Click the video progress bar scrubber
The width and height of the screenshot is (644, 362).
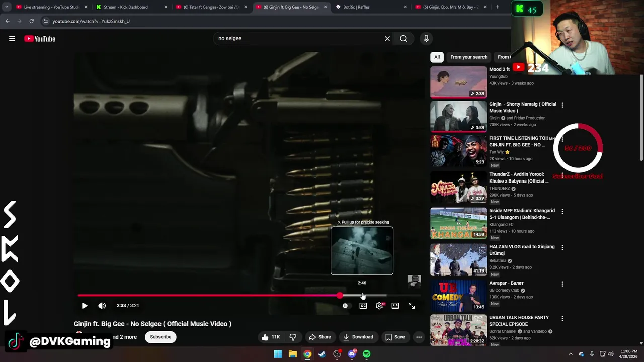[x=340, y=296]
